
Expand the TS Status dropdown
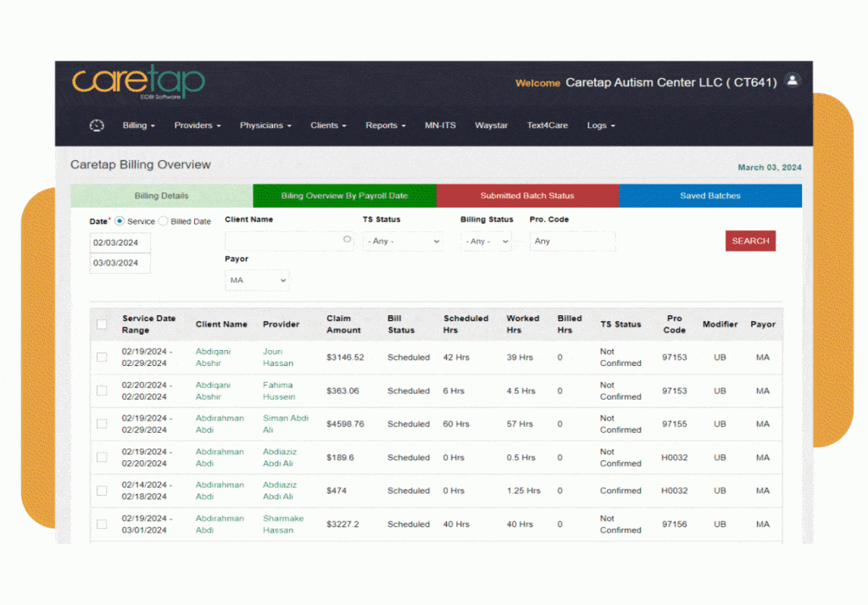click(x=403, y=241)
